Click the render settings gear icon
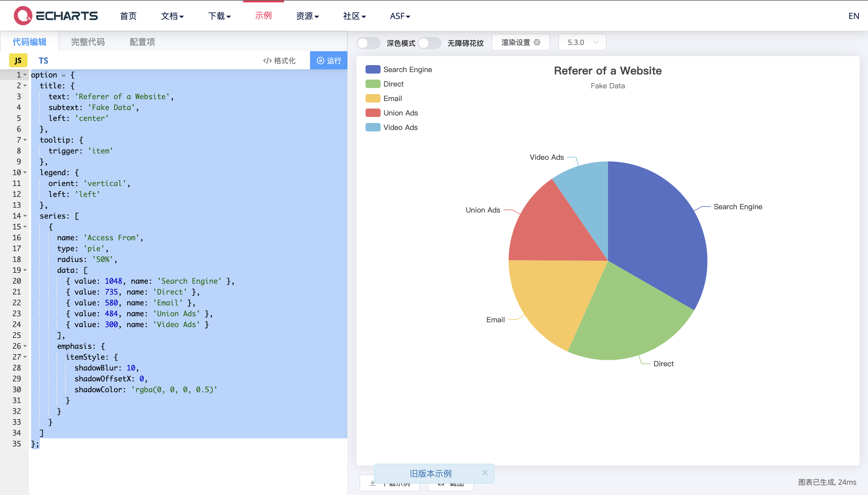Screen dimensions: 868x495 537,42
